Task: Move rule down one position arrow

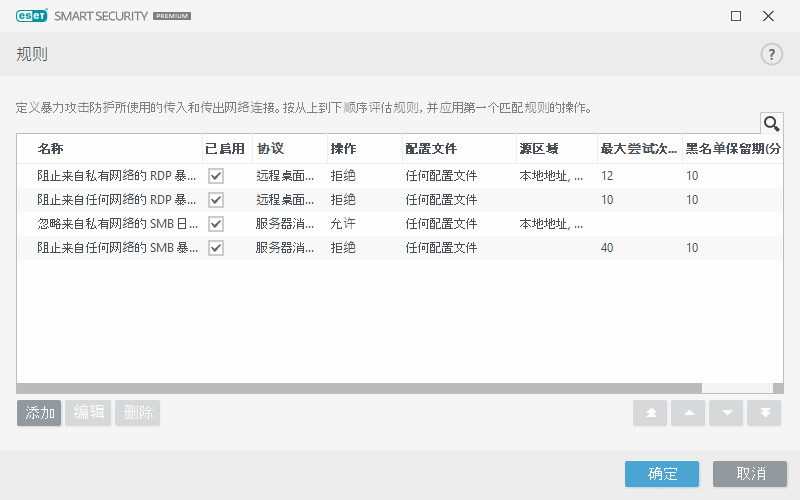Action: click(727, 413)
